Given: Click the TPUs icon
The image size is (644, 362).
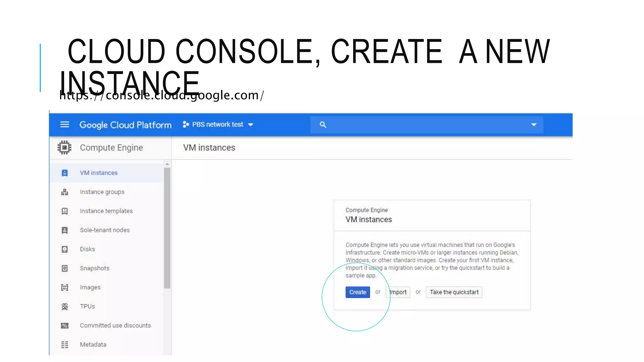Looking at the screenshot, I should click(64, 306).
